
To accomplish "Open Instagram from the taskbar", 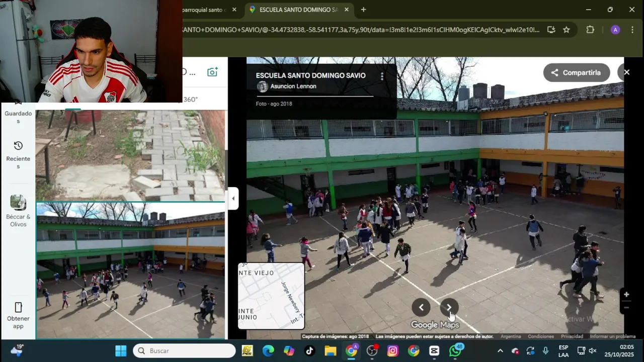I will click(392, 351).
